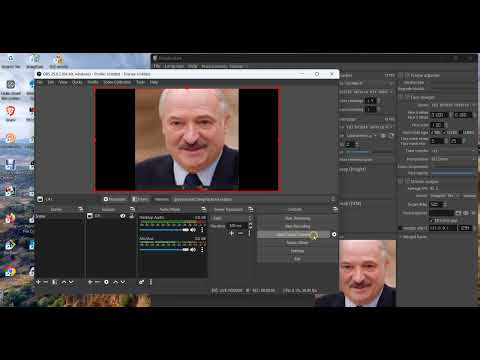Open virtual camera settings gear
The height and width of the screenshot is (360, 480).
[x=334, y=235]
